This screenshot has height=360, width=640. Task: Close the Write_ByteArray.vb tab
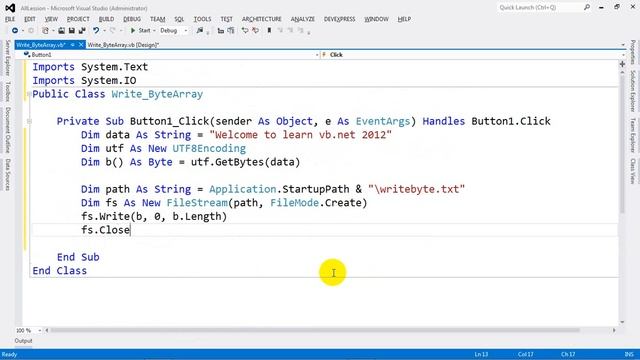pos(81,45)
